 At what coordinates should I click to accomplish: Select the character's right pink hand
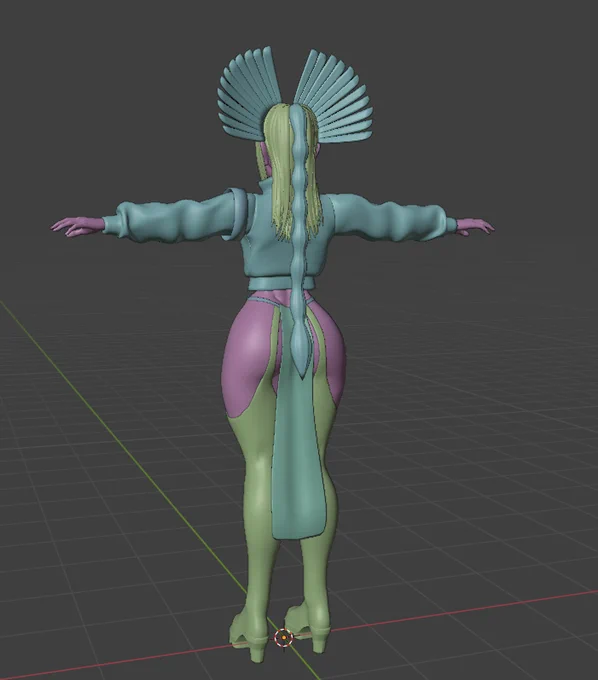coord(475,226)
